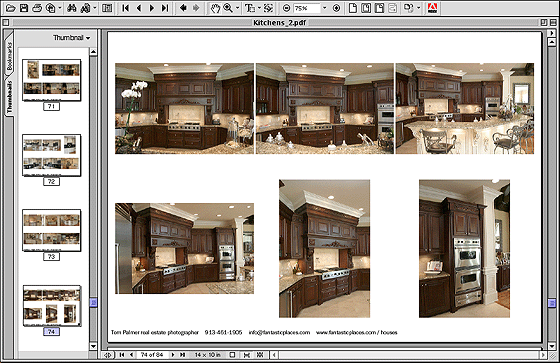Click the '14 x 10 in' page size readout

point(207,355)
